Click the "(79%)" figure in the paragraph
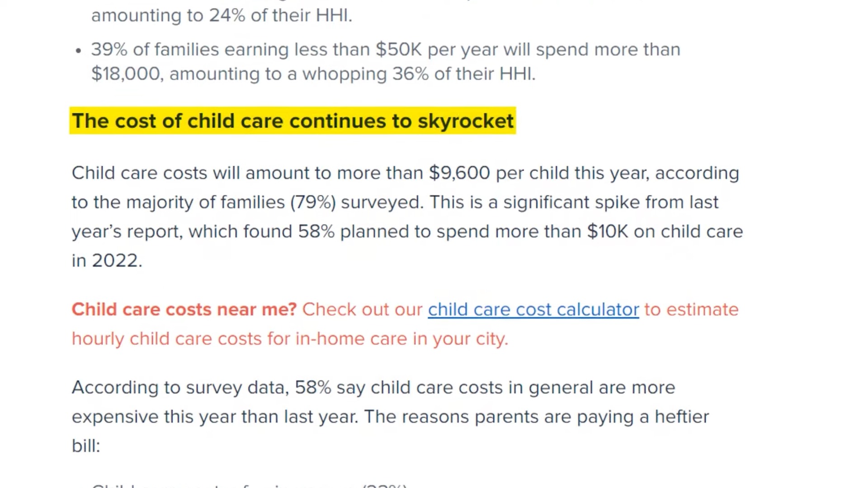Image resolution: width=868 pixels, height=488 pixels. (x=313, y=202)
